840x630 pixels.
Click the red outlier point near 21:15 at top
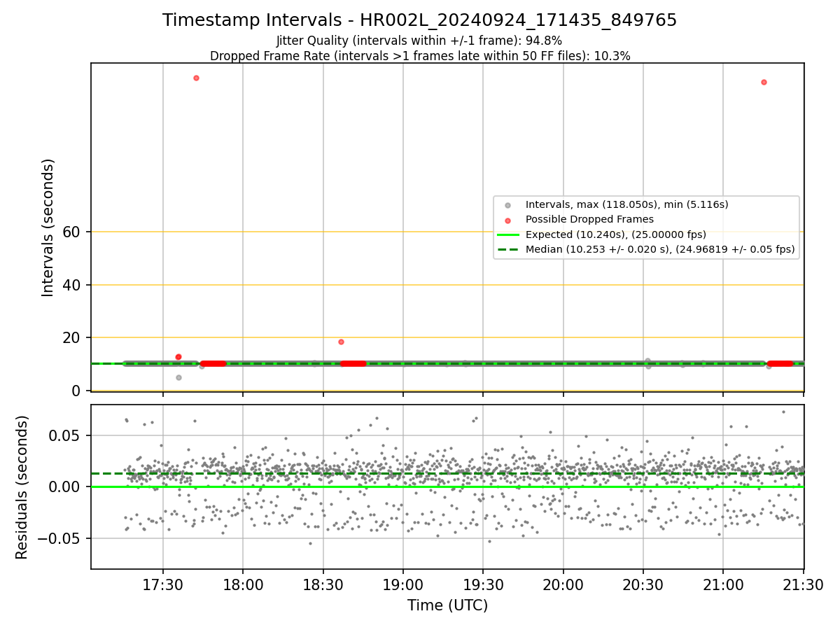point(764,82)
